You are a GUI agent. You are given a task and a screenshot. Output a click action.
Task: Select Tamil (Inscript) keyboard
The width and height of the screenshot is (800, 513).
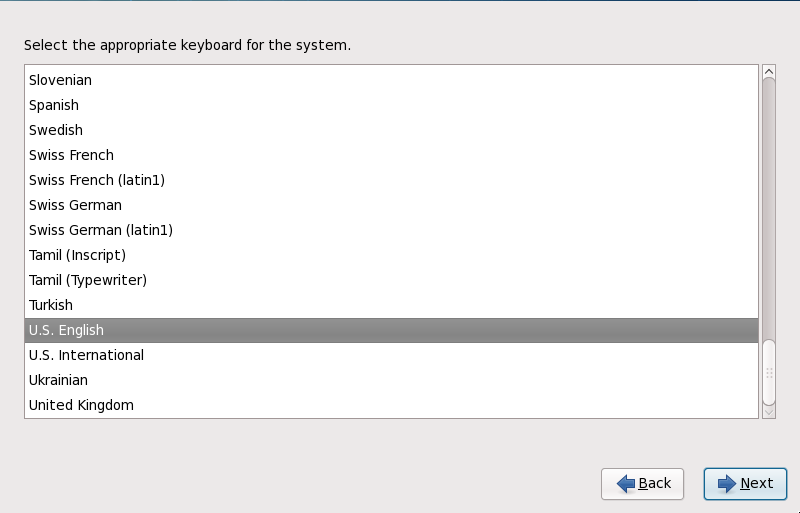click(77, 255)
